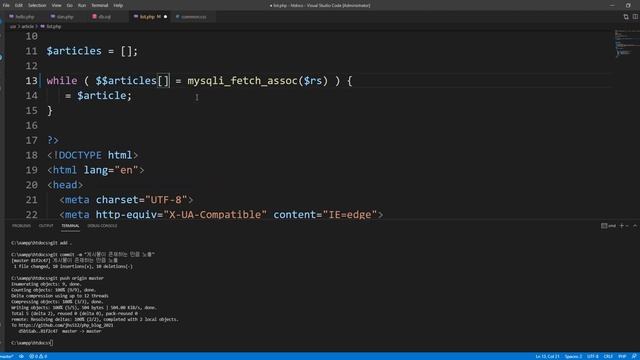Switch to the hello.php editor tab
Screen dimensions: 640x360
(25, 17)
